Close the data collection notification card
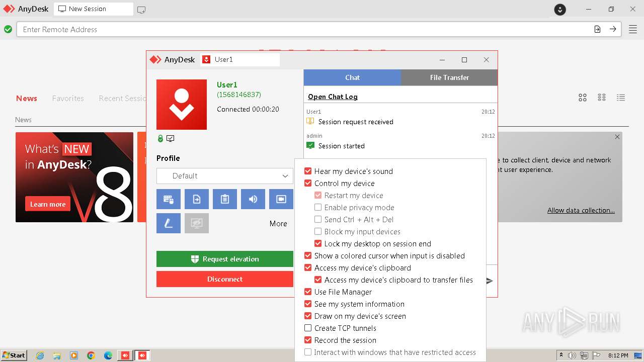 (x=617, y=137)
